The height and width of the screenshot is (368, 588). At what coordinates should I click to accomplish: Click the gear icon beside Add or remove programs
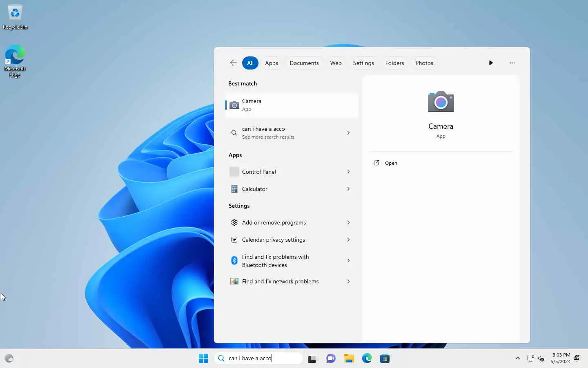234,222
